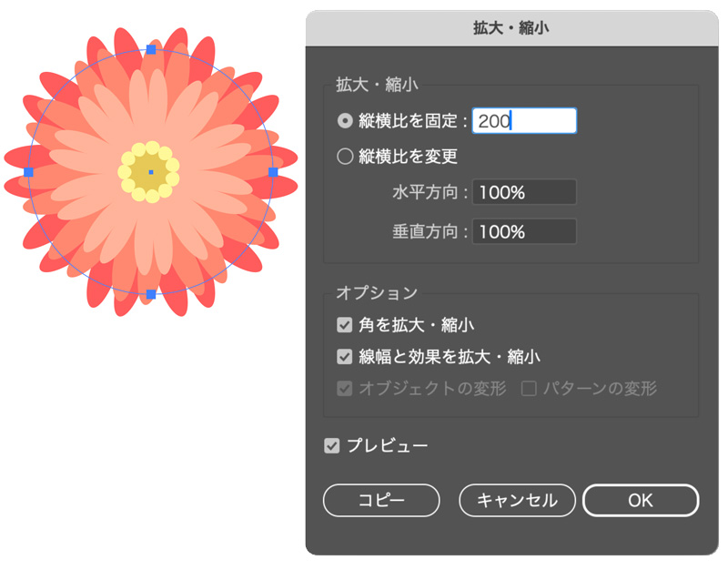Click the パターンの変形 checkbox
The image size is (728, 570).
[529, 389]
